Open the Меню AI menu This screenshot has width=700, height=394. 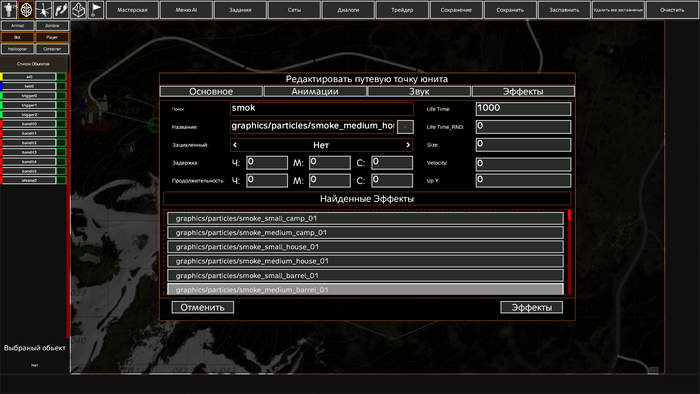[186, 10]
